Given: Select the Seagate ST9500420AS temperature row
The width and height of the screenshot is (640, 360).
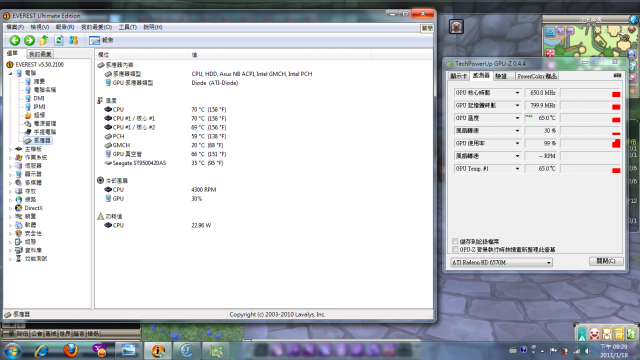Looking at the screenshot, I should (x=264, y=163).
